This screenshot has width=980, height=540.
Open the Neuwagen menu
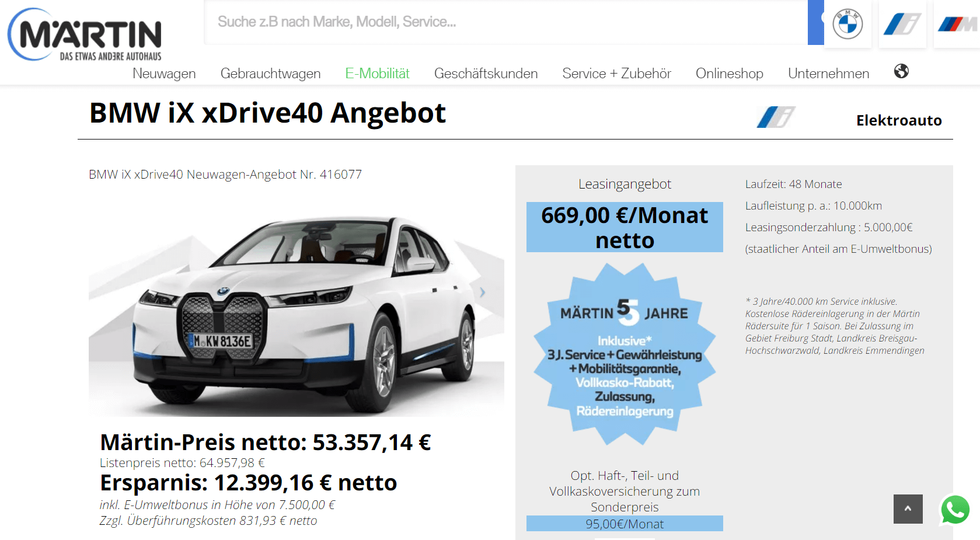164,74
